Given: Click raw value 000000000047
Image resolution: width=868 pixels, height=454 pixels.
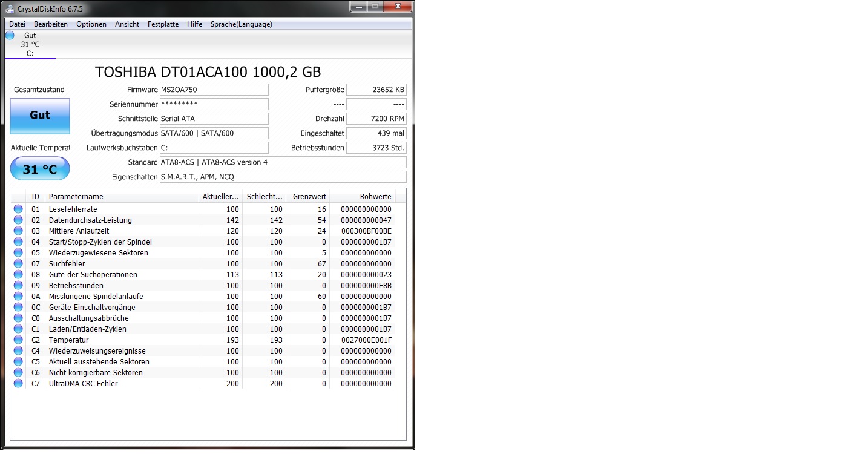Looking at the screenshot, I should [367, 220].
